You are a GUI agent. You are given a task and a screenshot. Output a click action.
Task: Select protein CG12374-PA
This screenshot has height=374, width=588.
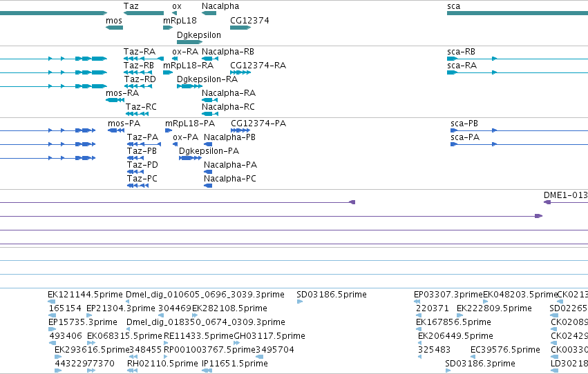[x=240, y=130]
